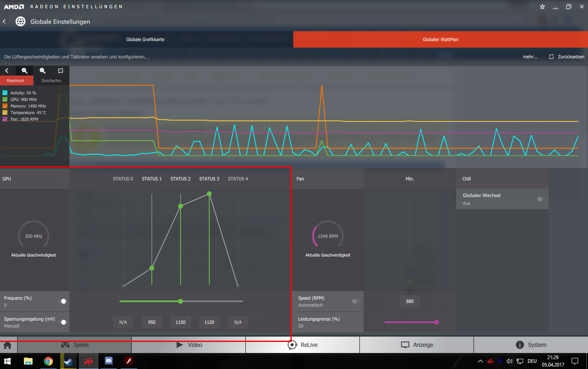Toggle the Fan 1820 RPM legend checkbox
This screenshot has height=369, width=588.
[5, 119]
